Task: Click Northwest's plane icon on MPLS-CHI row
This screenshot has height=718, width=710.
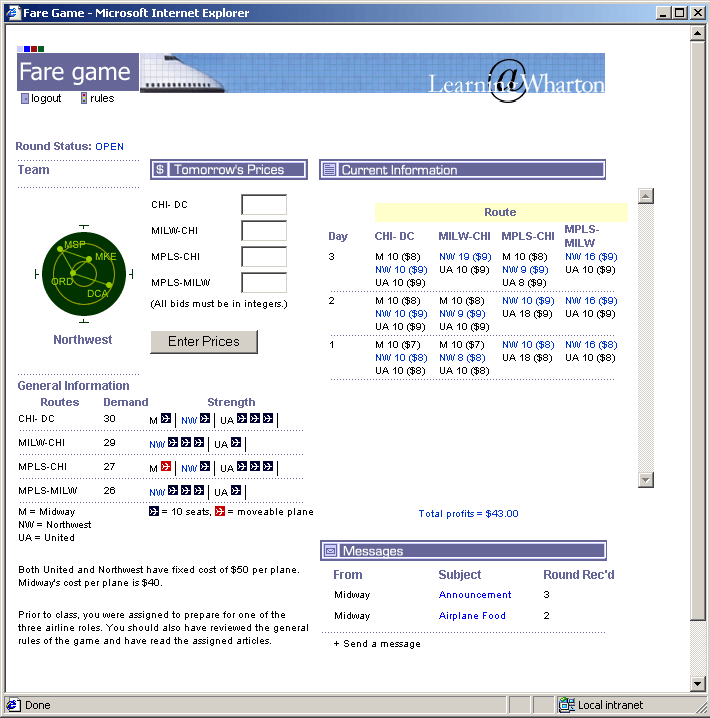Action: coord(205,467)
